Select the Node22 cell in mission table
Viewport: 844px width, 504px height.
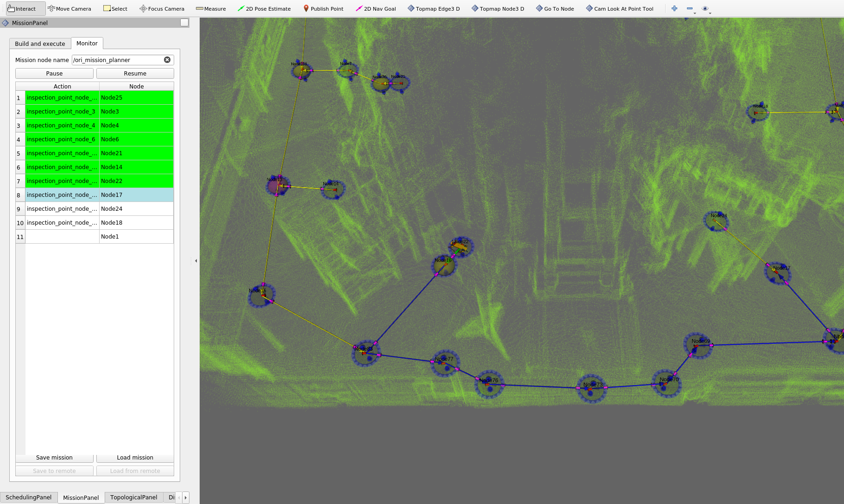[137, 181]
